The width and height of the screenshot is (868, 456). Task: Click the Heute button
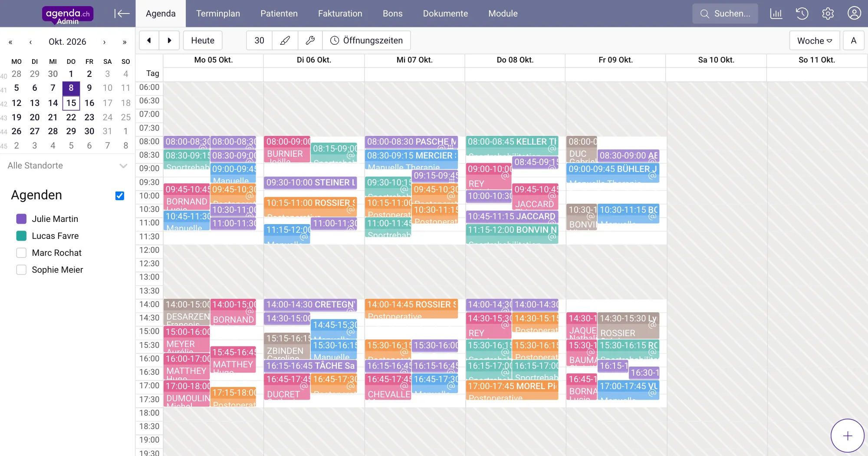click(203, 40)
